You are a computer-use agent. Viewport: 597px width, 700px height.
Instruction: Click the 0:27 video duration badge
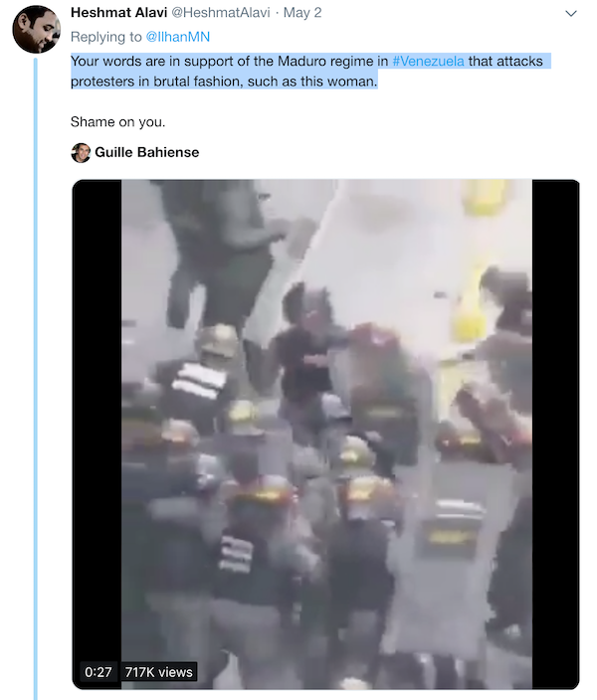coord(98,672)
